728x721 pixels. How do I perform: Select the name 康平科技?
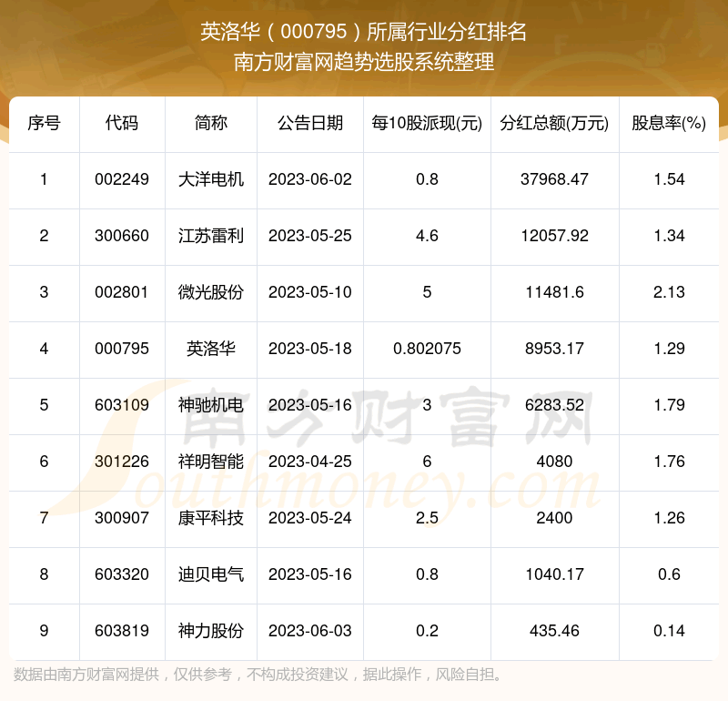211,518
